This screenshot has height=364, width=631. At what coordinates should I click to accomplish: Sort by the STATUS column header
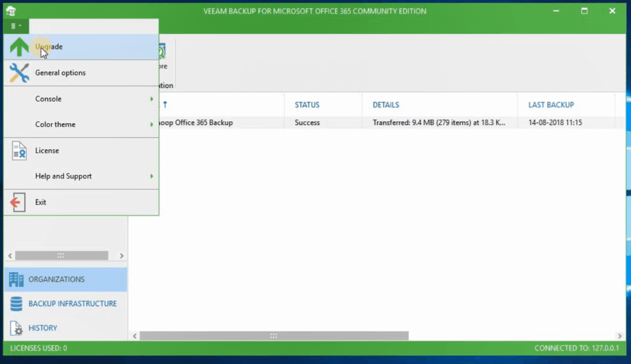(307, 105)
